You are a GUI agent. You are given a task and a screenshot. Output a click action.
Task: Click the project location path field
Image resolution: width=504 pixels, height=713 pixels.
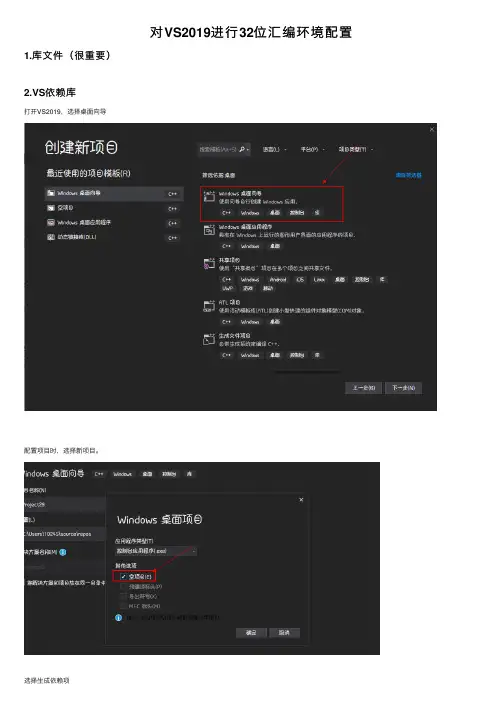click(x=65, y=534)
